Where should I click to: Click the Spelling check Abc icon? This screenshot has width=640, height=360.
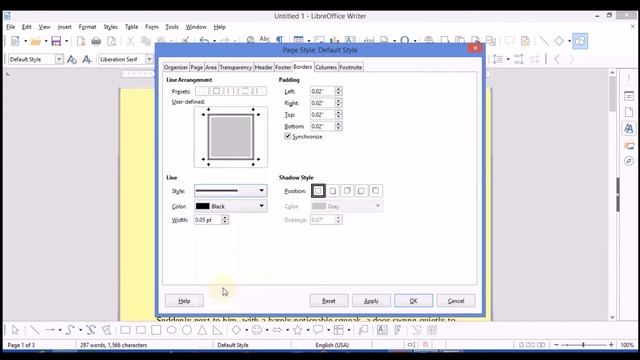click(264, 40)
